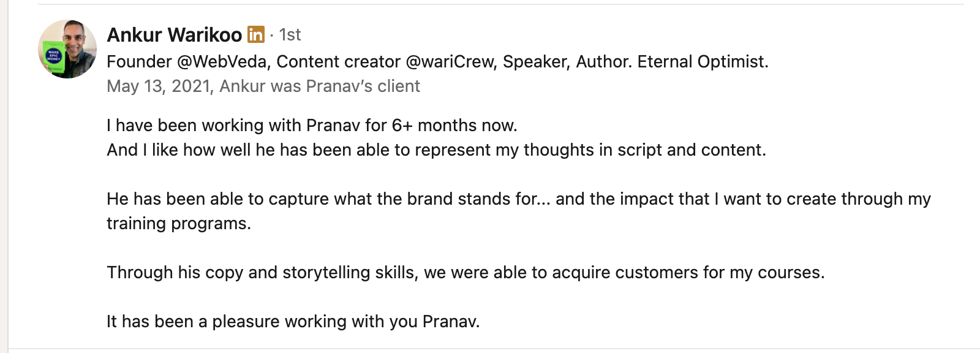Viewport: 980px width, 353px height.
Task: Click the Speaker, Author part of headline
Action: click(564, 62)
